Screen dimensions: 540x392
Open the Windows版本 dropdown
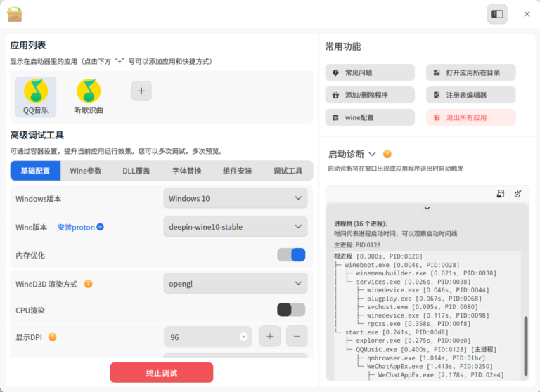[236, 198]
